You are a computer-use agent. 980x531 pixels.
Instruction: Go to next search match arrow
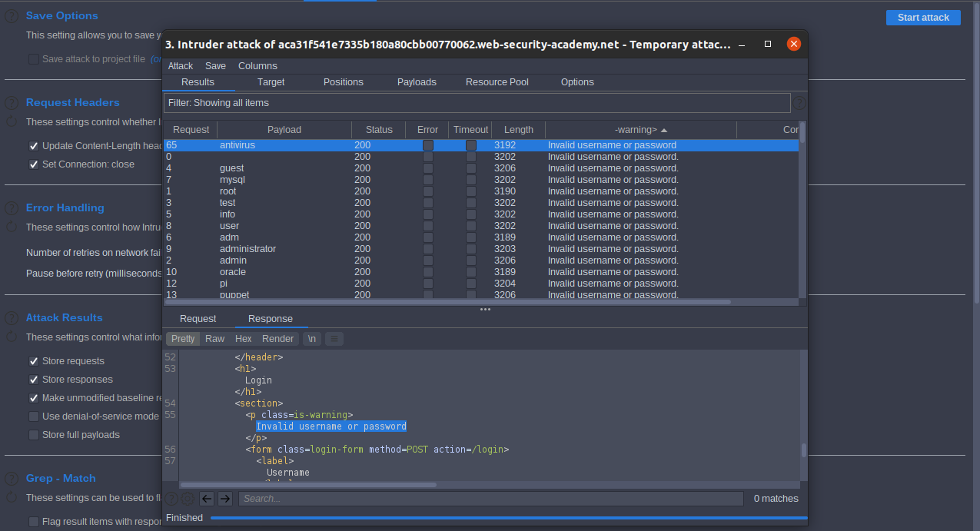(x=224, y=499)
